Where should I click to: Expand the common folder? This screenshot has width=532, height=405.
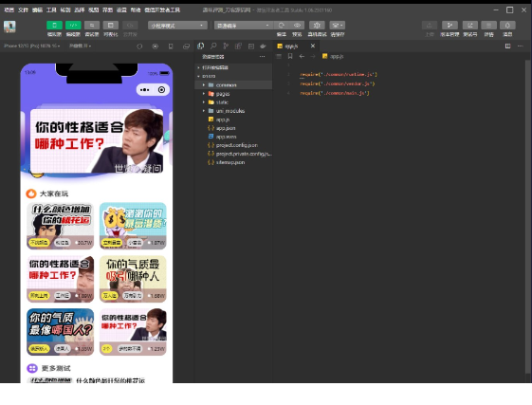[233, 84]
